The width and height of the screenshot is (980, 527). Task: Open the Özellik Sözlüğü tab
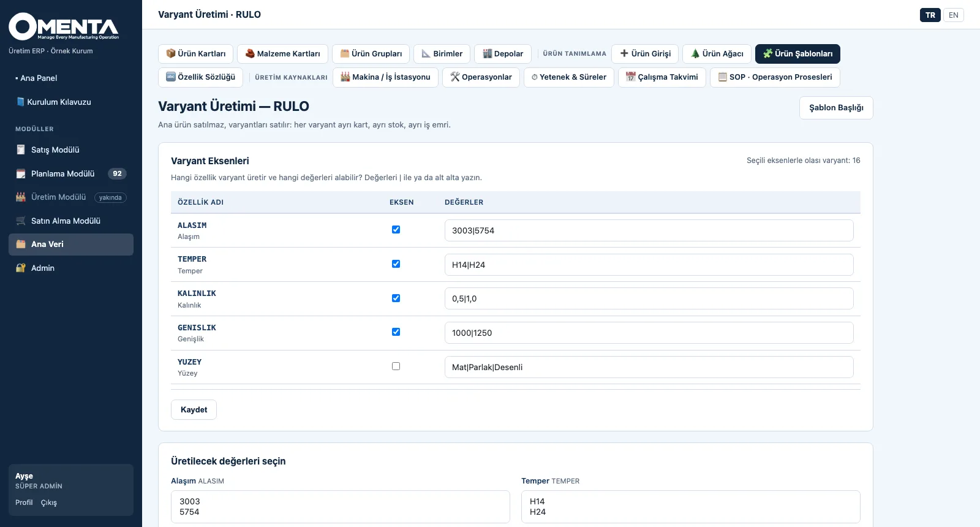point(201,77)
